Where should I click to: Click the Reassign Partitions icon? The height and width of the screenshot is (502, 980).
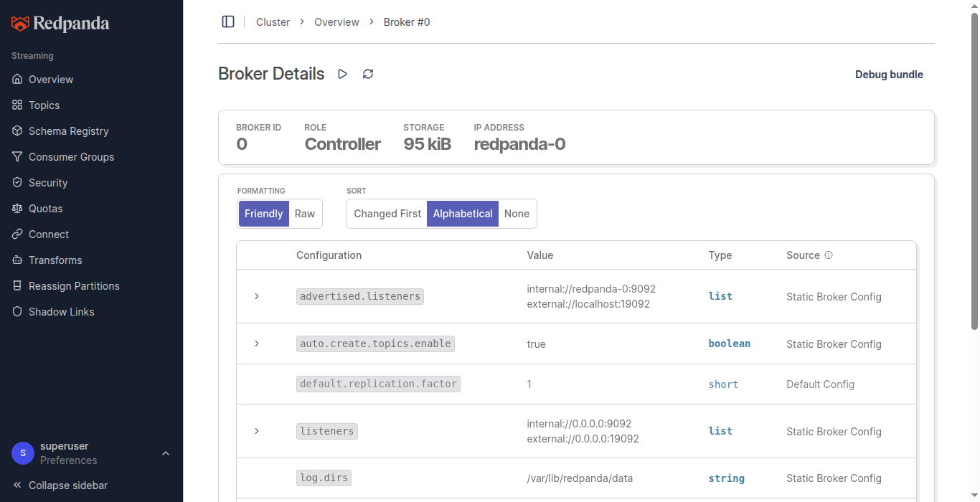tap(17, 286)
